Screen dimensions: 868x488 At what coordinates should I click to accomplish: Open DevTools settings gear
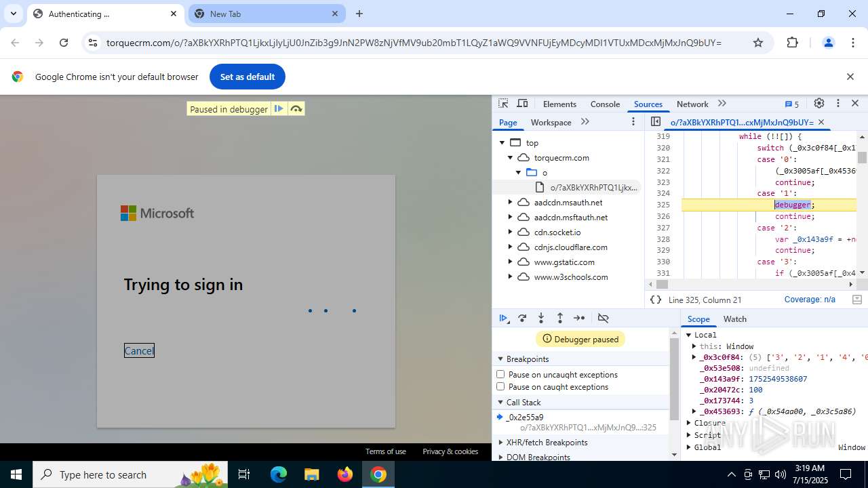click(x=819, y=104)
